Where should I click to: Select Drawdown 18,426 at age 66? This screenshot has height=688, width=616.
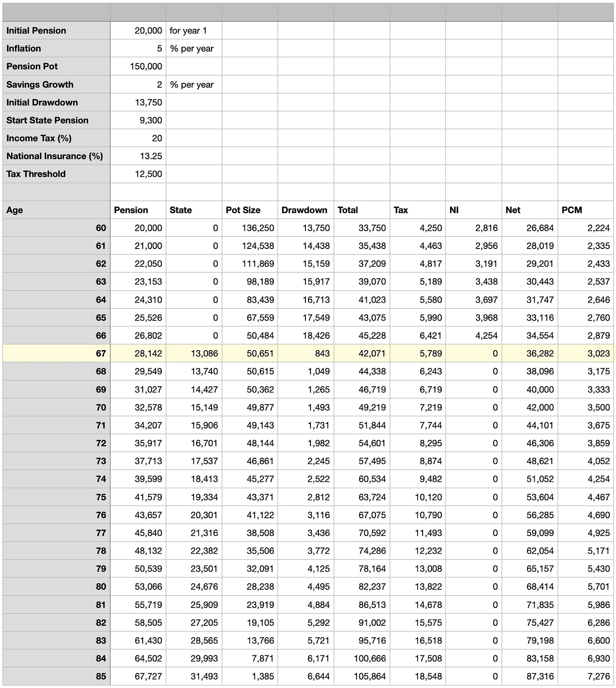coord(306,335)
